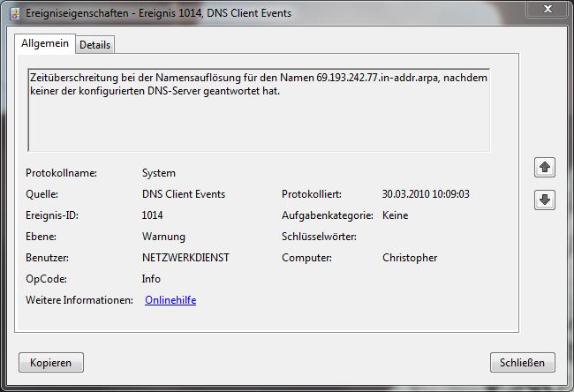Select the Quelle value DNS Client Events
The height and width of the screenshot is (392, 574).
184,194
